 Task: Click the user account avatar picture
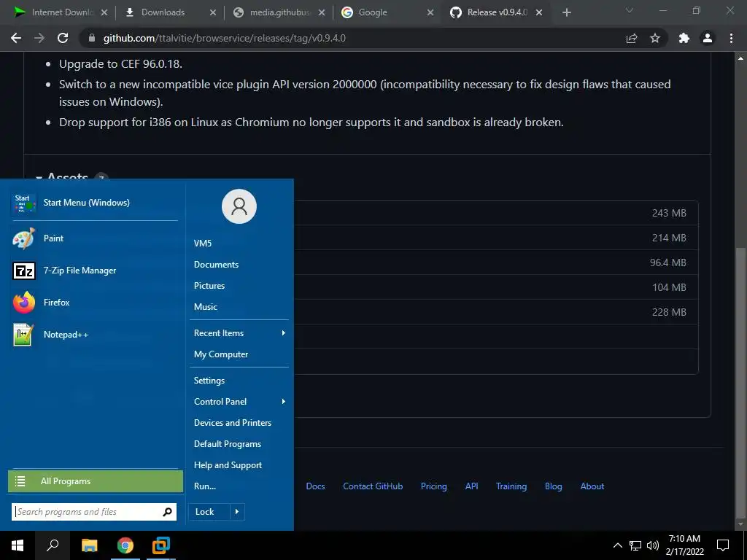click(239, 206)
